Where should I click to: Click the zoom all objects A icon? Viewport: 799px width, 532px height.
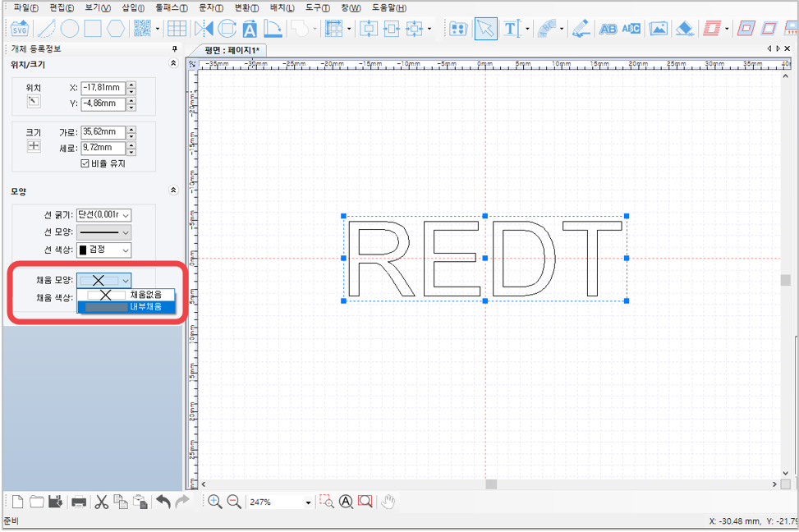point(346,502)
